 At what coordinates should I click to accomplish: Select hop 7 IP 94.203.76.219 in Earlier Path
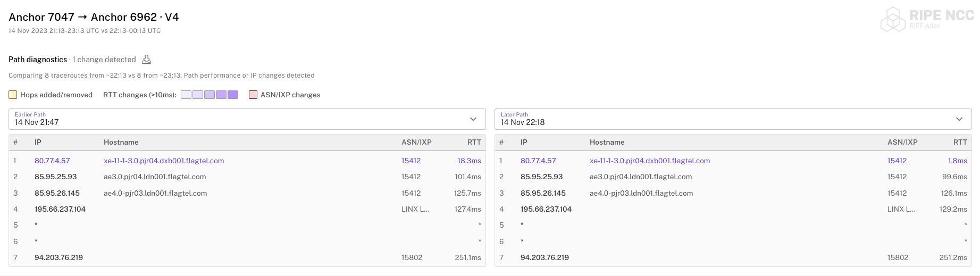pyautogui.click(x=58, y=257)
